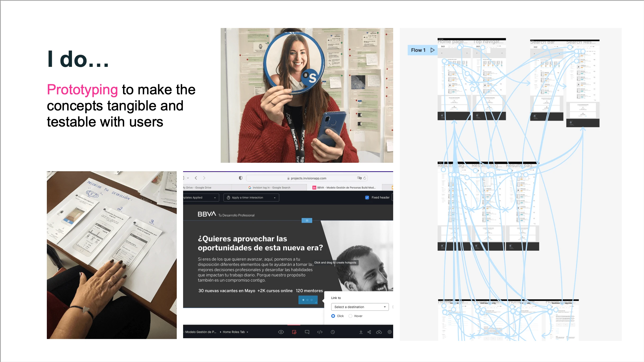The image size is (644, 362).
Task: Select the Click radio option
Action: click(333, 316)
